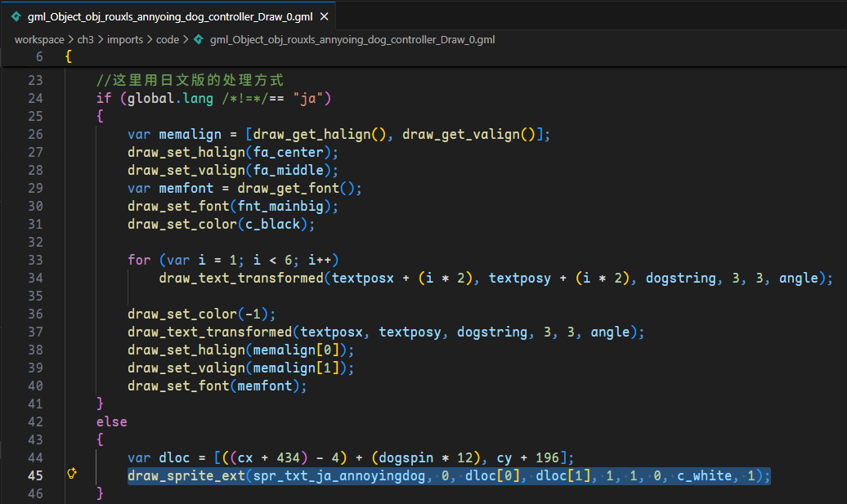Click draw_get_valign() on line 26
Image resolution: width=847 pixels, height=504 pixels.
click(x=469, y=134)
